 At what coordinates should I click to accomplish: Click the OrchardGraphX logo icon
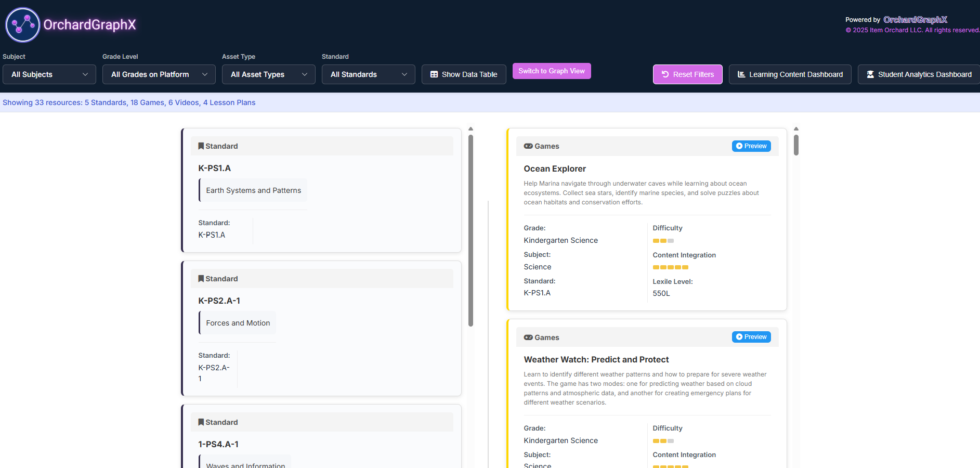tap(23, 25)
